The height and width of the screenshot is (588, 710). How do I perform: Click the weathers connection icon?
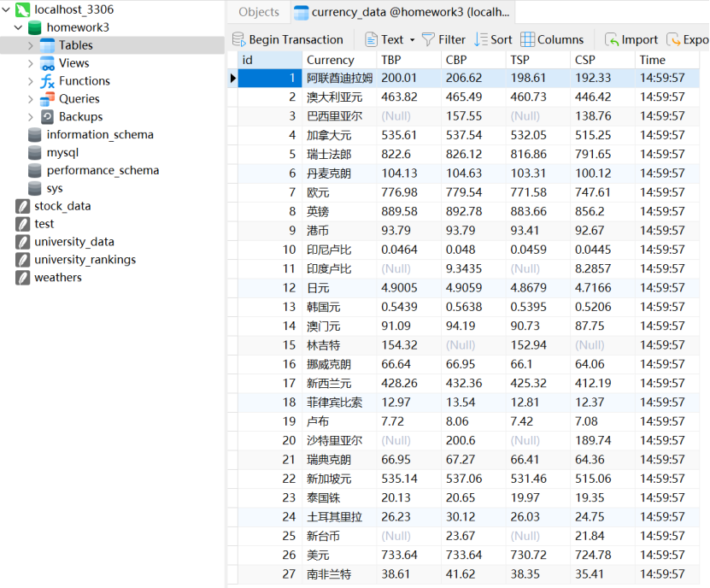[x=22, y=277]
